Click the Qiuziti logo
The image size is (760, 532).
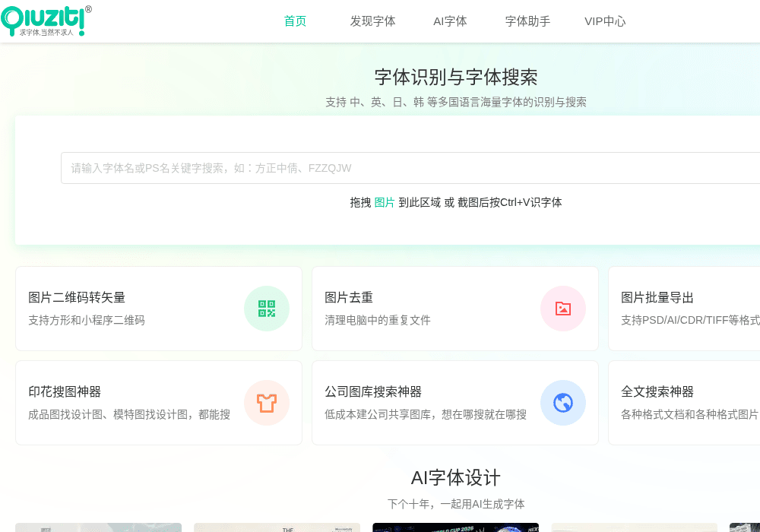coord(46,21)
